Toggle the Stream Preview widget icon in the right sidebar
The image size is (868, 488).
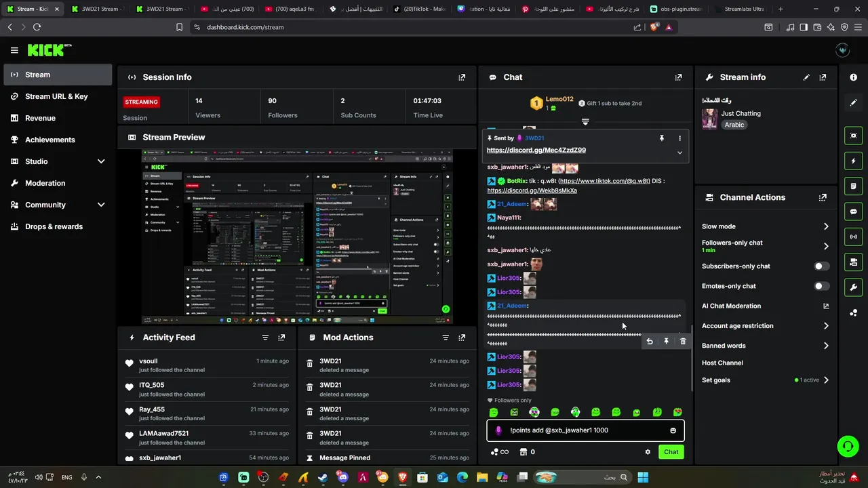(x=853, y=136)
